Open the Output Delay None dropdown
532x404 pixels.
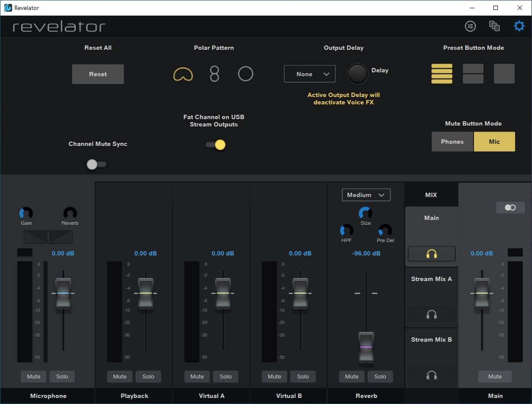coord(310,74)
